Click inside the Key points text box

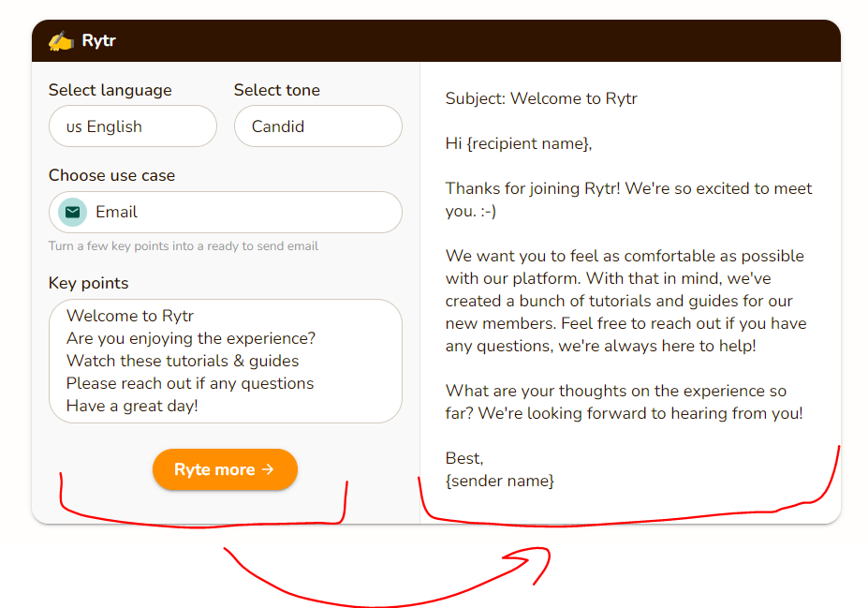coord(225,361)
